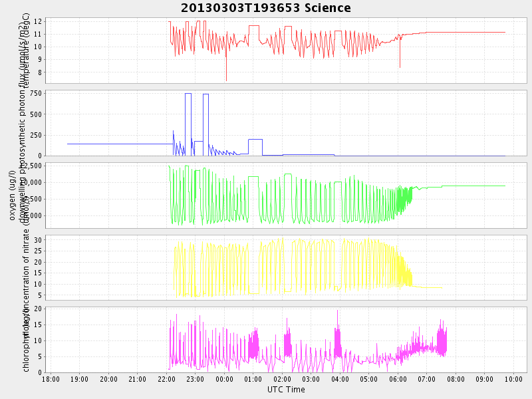Viewport: 532px width, 399px height.
Task: Select the 18:00 tick on the time axis
Action: 51,379
